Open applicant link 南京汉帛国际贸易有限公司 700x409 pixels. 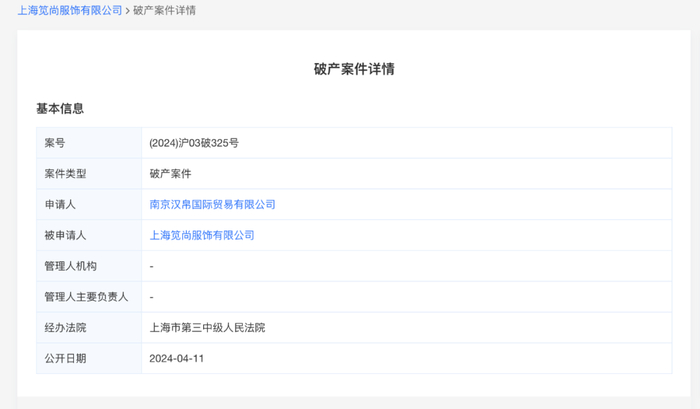click(212, 204)
